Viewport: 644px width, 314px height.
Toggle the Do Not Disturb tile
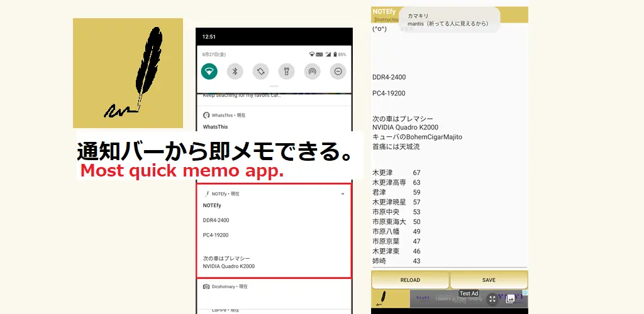338,72
